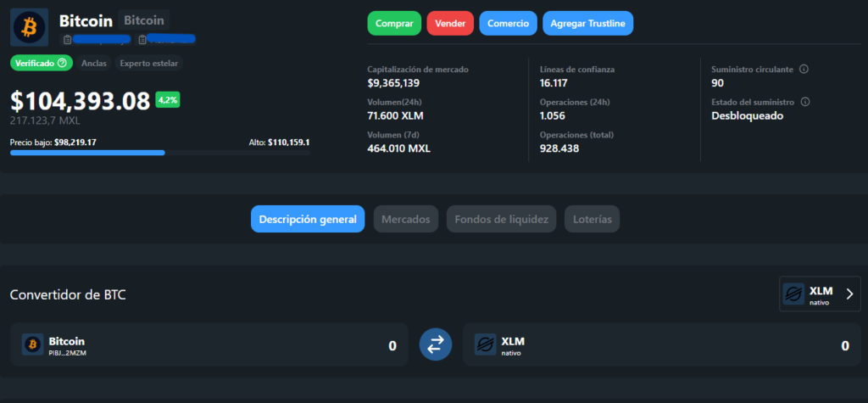
Task: Click total operations value 928.438
Action: (x=559, y=148)
